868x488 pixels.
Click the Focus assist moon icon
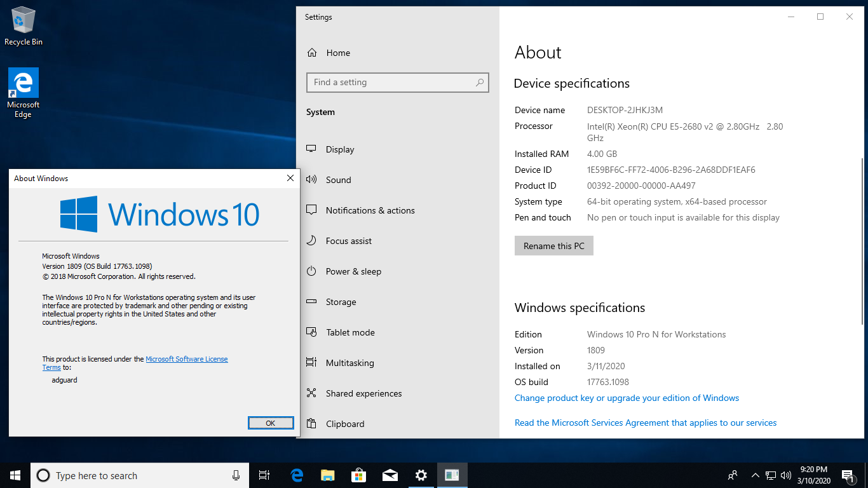311,241
